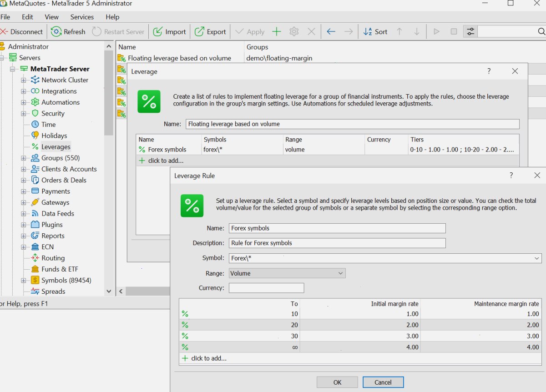Click 'click to add...' in margin rate table
546x392 pixels.
pos(209,358)
